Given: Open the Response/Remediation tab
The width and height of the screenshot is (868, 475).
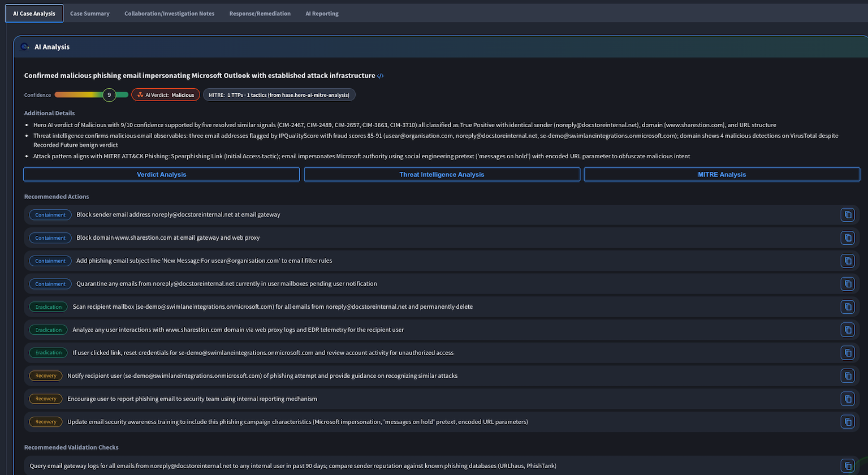Looking at the screenshot, I should tap(260, 13).
